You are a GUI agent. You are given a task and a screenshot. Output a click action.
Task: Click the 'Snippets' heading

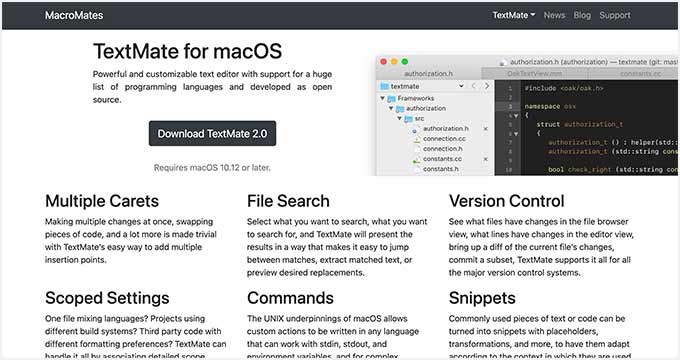(482, 298)
